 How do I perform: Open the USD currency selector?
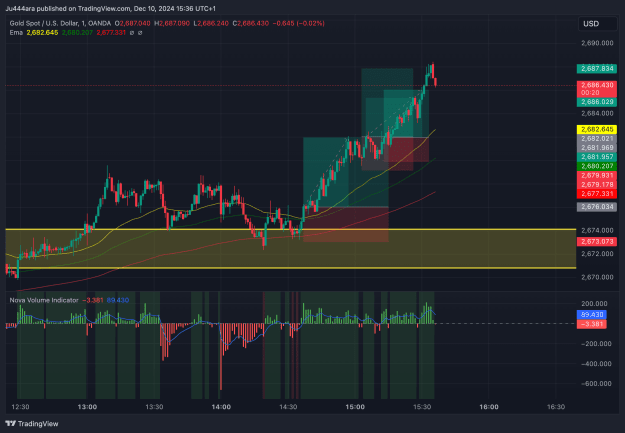(597, 24)
